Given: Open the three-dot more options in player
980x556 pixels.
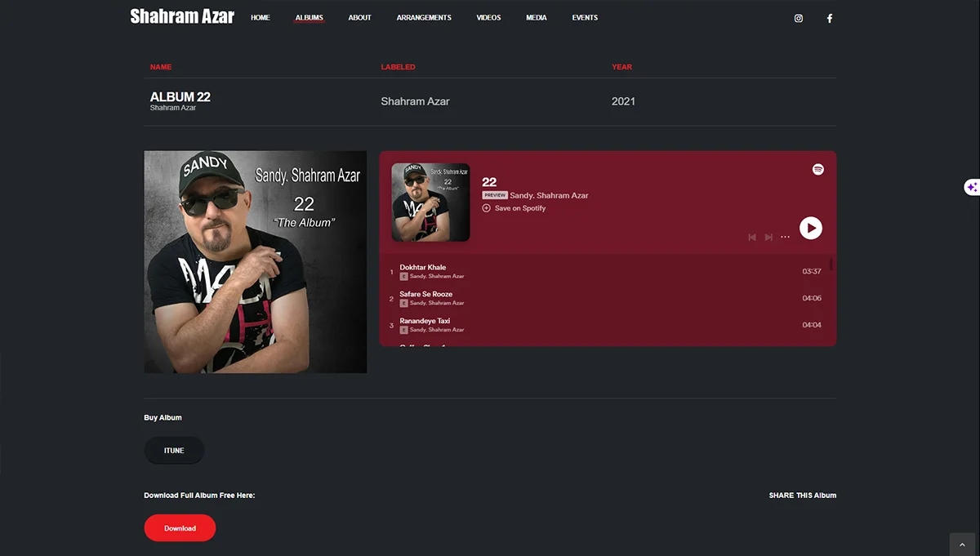Looking at the screenshot, I should [785, 237].
